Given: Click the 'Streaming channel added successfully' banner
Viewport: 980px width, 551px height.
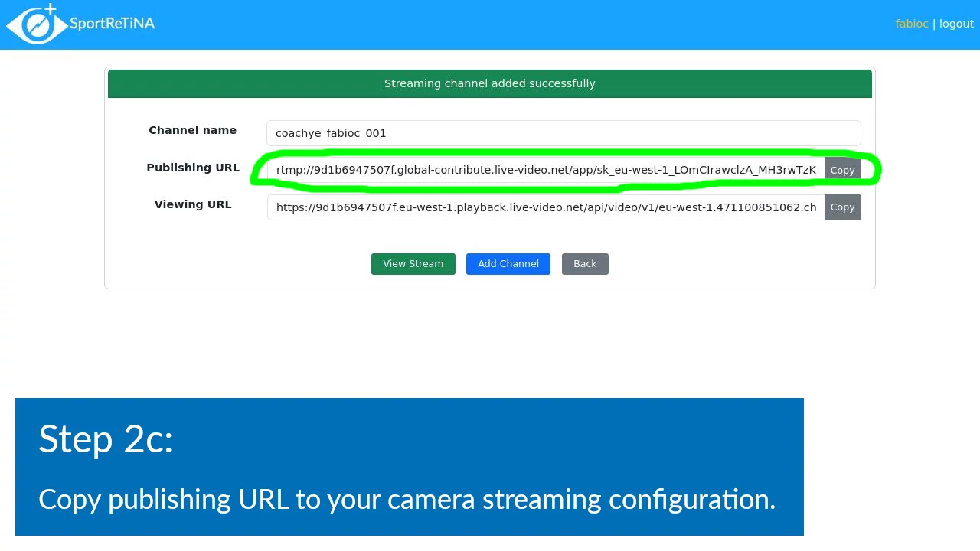Looking at the screenshot, I should 489,83.
